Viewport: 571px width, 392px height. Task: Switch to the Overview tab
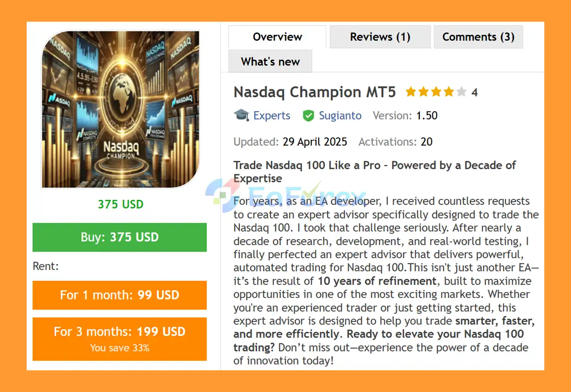point(277,37)
